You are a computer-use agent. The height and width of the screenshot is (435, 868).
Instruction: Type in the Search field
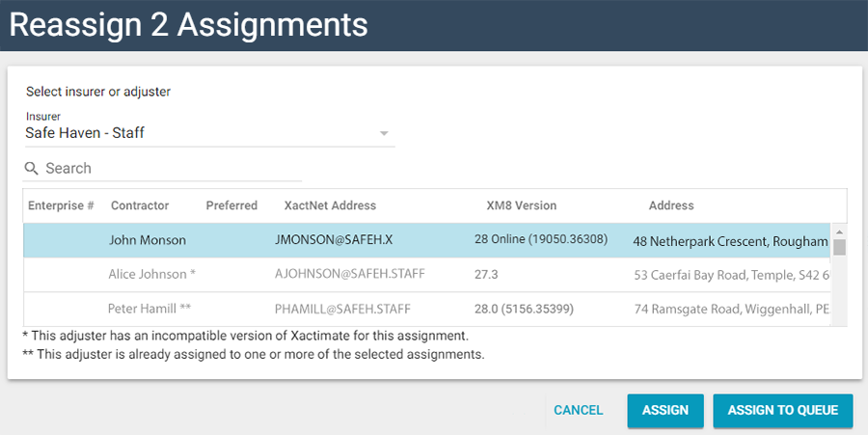[172, 169]
